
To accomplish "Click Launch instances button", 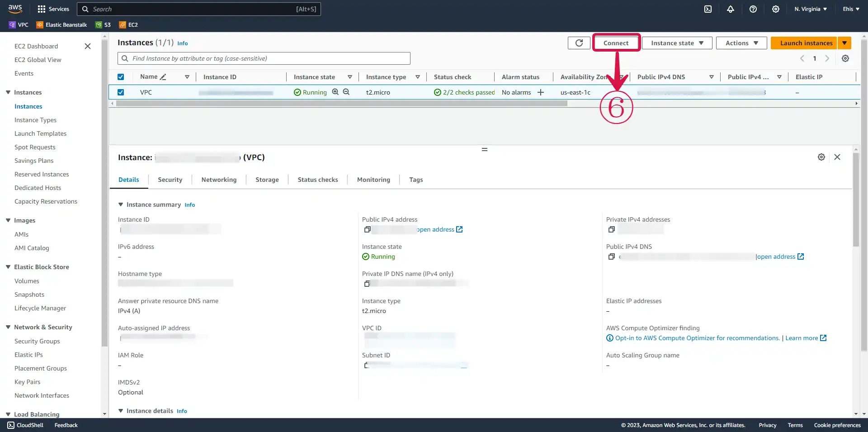I will point(804,43).
